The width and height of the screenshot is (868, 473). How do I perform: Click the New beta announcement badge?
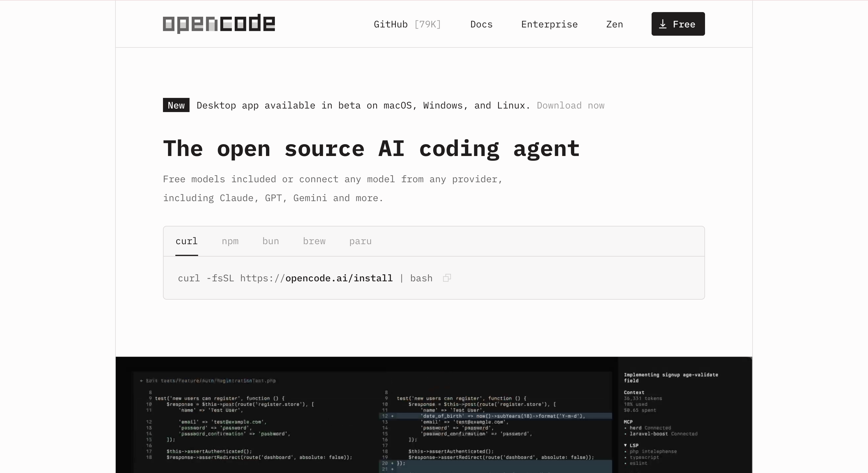176,105
